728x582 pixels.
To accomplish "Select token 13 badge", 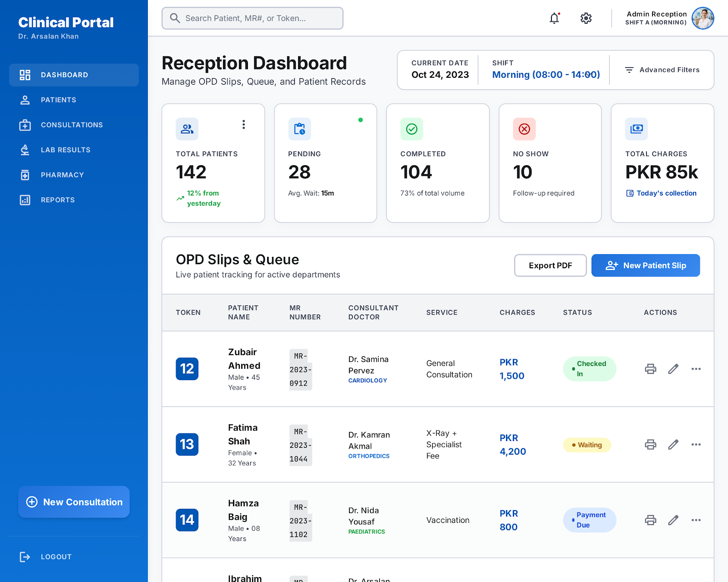I will 187,444.
